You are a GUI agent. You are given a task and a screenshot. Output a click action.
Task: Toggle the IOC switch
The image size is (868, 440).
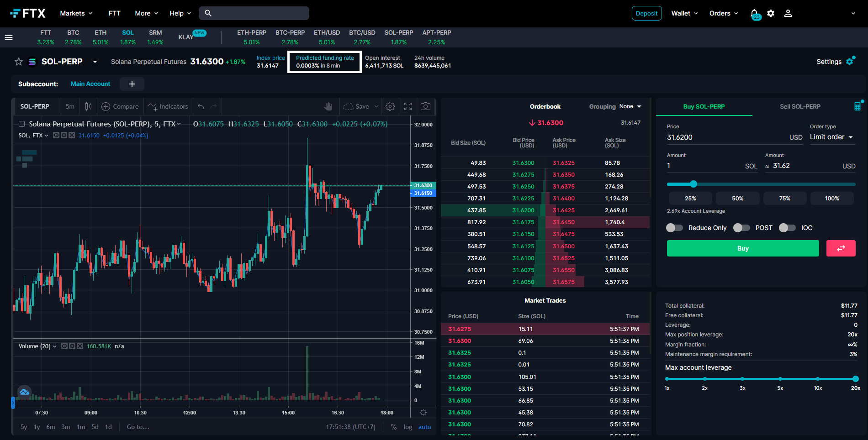[x=787, y=228]
